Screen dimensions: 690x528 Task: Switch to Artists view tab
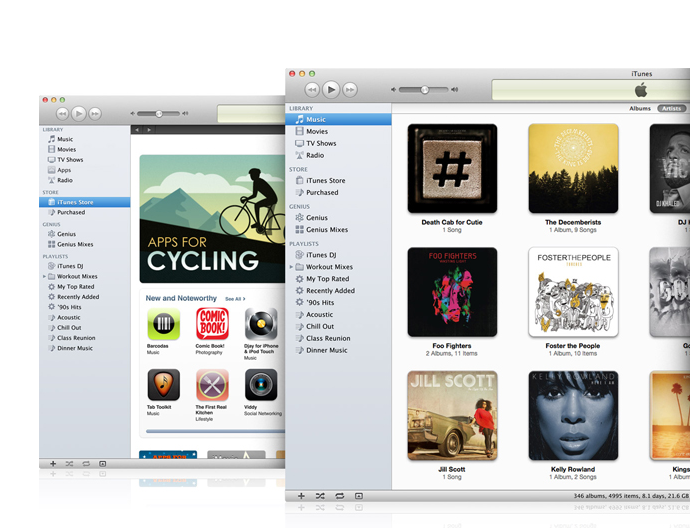(671, 108)
